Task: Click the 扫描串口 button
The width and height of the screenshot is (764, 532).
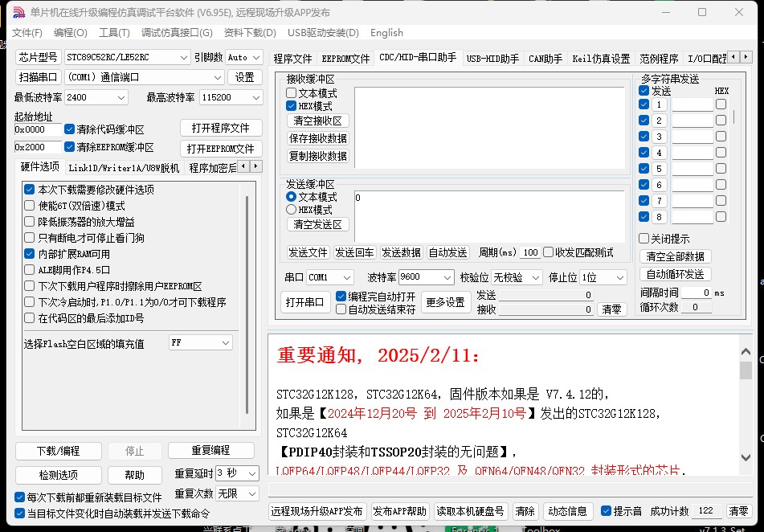Action: pyautogui.click(x=38, y=77)
